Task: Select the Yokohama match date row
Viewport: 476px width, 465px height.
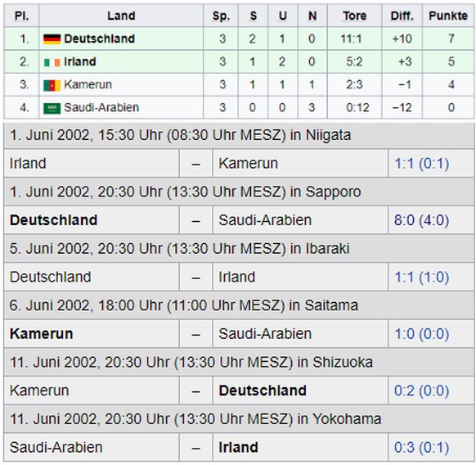Action: [239, 419]
